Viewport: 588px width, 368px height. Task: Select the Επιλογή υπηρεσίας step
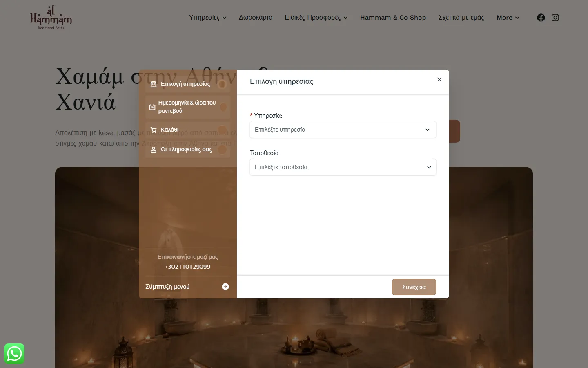click(x=188, y=84)
